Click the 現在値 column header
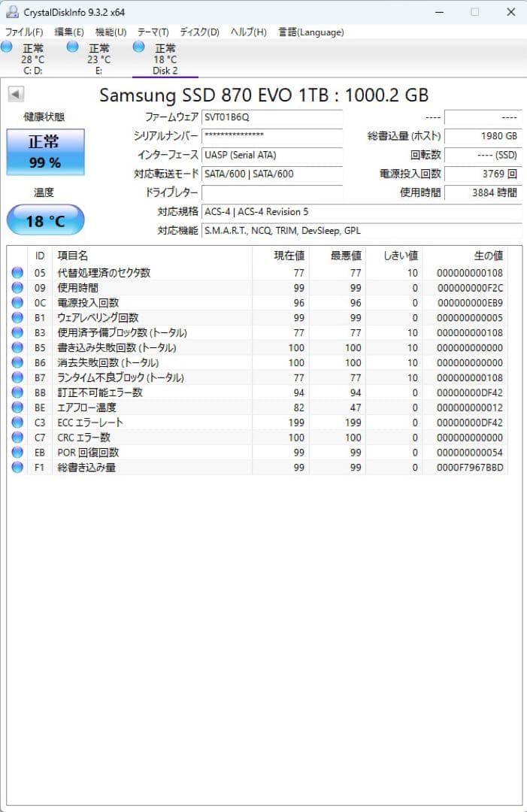The width and height of the screenshot is (527, 812). click(x=280, y=256)
